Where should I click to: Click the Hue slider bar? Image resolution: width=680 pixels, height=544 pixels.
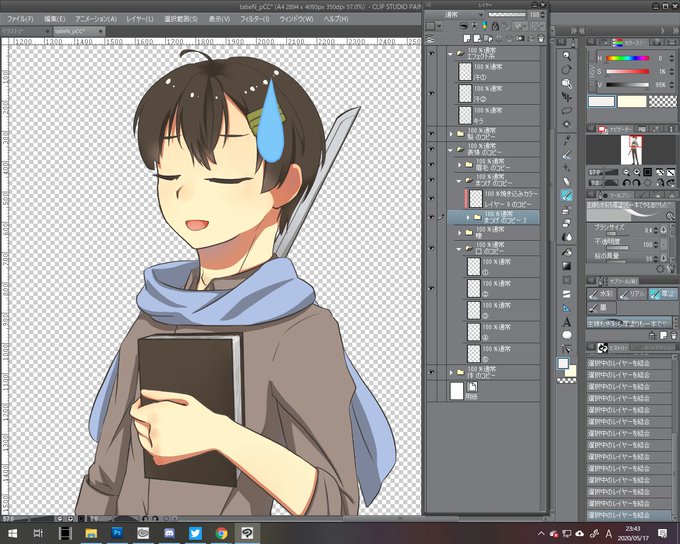[x=628, y=58]
